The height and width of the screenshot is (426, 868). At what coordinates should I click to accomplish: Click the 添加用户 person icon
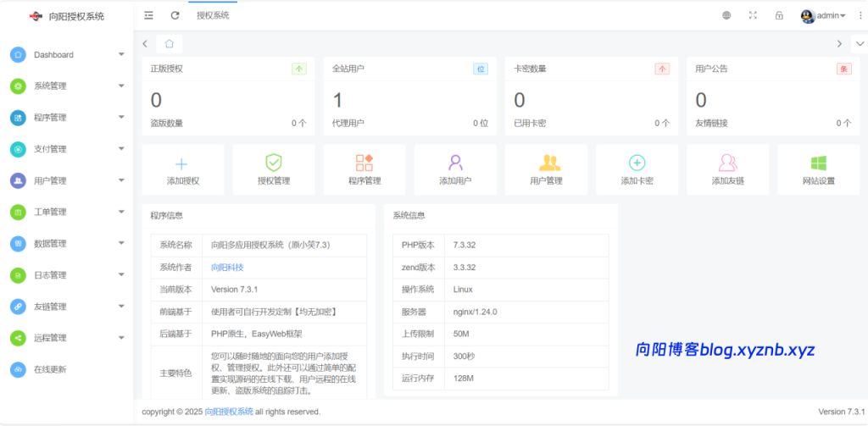coord(455,163)
